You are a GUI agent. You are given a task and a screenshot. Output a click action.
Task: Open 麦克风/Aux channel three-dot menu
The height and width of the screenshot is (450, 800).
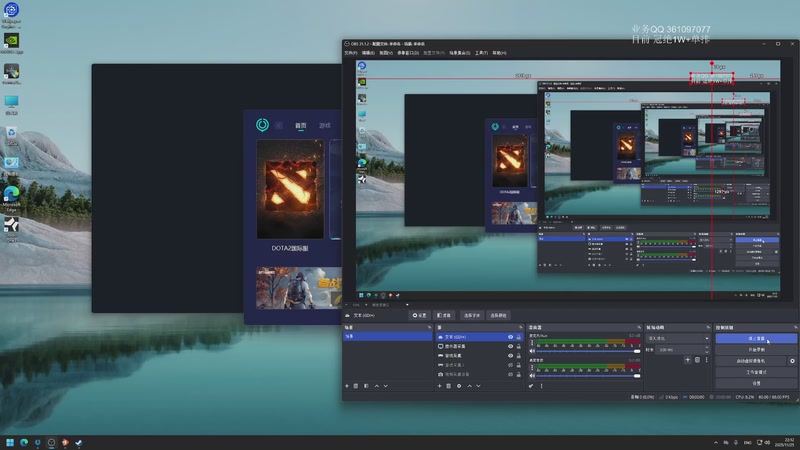pos(532,343)
